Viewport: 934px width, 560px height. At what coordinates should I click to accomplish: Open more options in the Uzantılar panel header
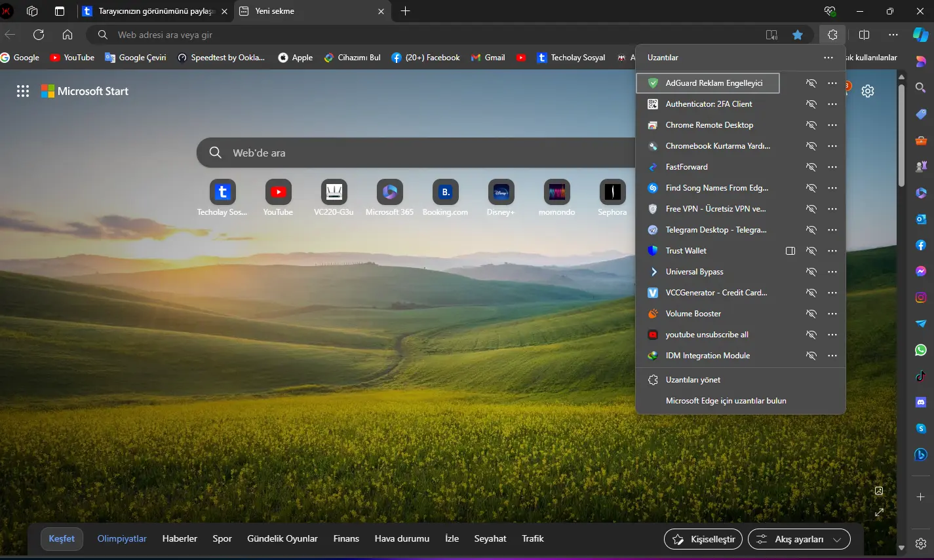pyautogui.click(x=828, y=58)
